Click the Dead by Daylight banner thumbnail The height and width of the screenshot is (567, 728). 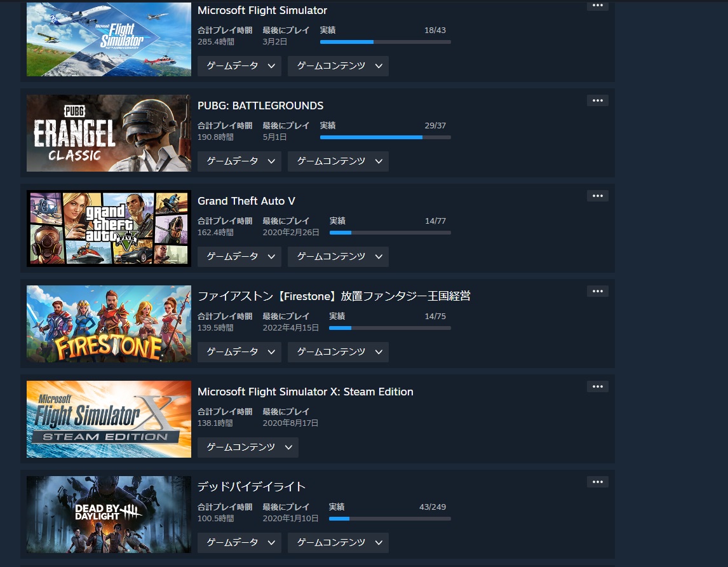coord(109,514)
